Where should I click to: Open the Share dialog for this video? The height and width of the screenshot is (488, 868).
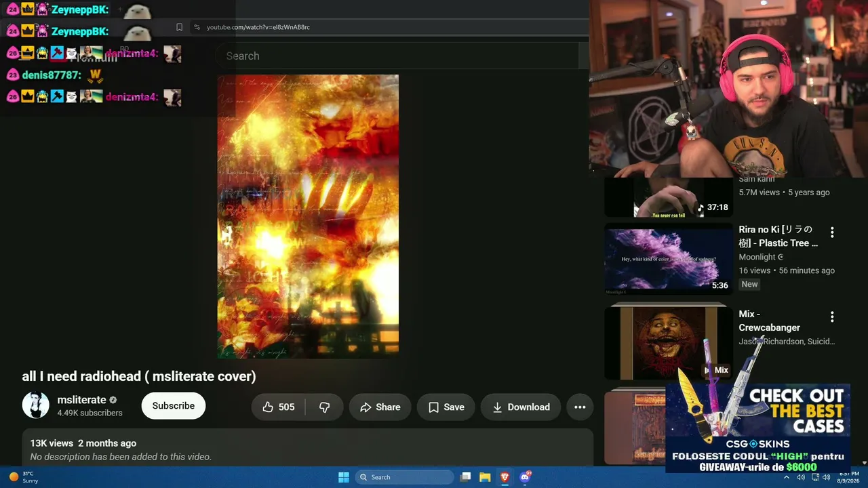(x=380, y=407)
